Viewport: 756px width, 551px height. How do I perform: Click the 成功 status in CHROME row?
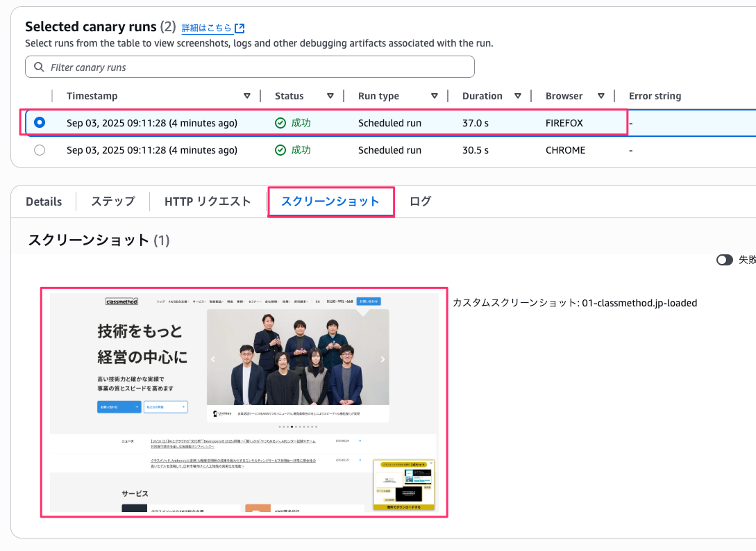click(x=301, y=150)
